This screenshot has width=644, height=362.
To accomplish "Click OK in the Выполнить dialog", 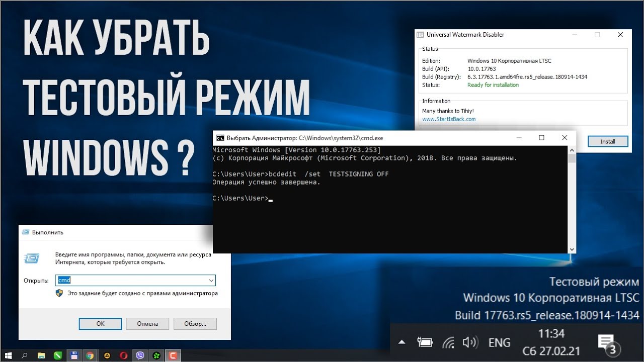I will coord(100,324).
